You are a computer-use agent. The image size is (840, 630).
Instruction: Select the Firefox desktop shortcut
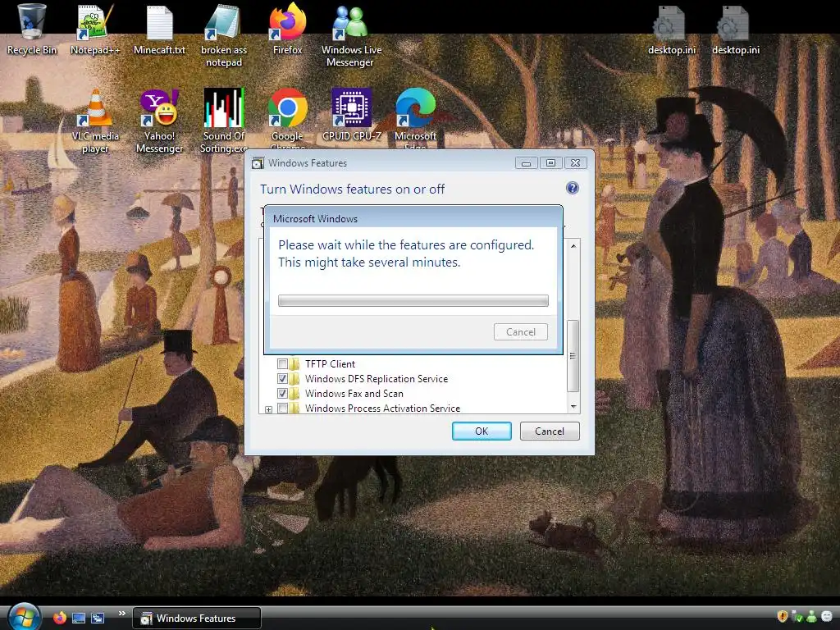point(287,30)
